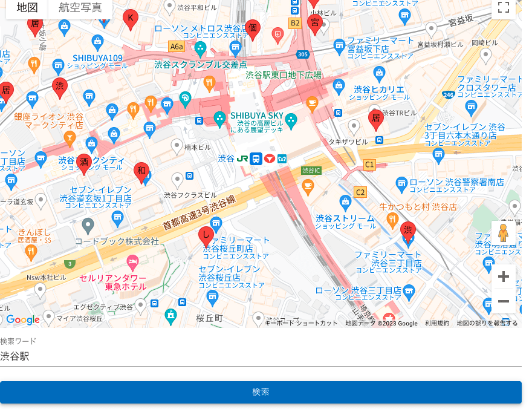This screenshot has width=532, height=412.
Task: Open 地図の誤りを報告する link
Action: [487, 323]
